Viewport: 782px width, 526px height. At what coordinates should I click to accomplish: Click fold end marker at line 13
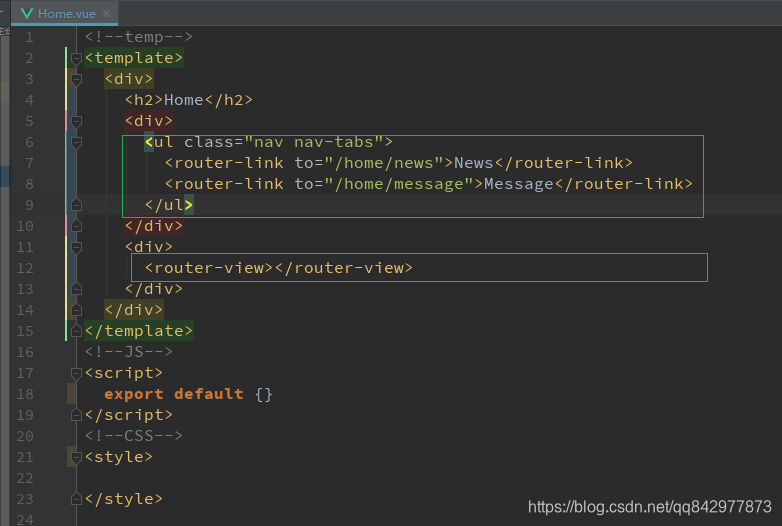coord(76,289)
